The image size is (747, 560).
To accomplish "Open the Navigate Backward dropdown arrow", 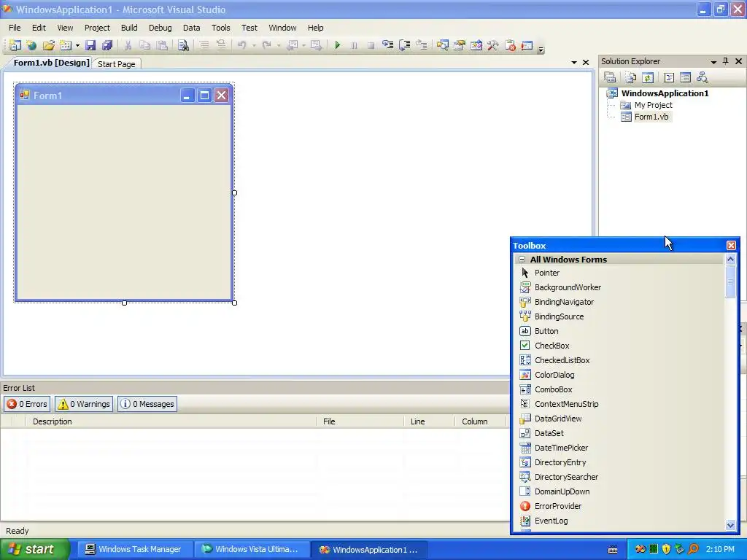I will tap(303, 46).
